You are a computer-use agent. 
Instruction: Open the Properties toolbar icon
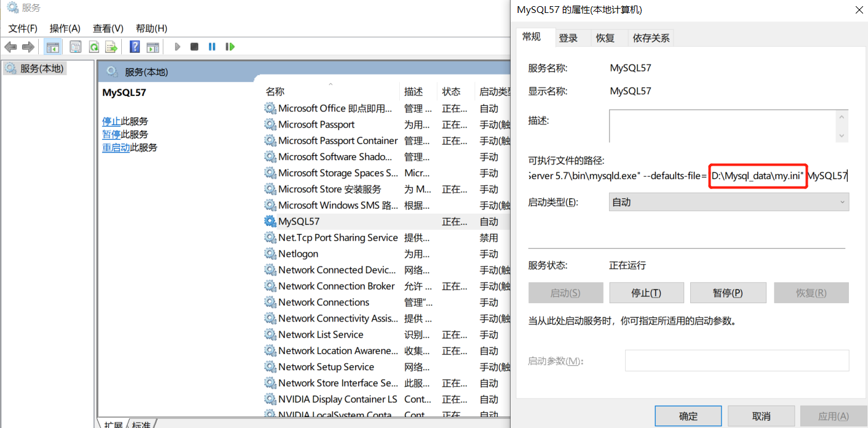(76, 47)
